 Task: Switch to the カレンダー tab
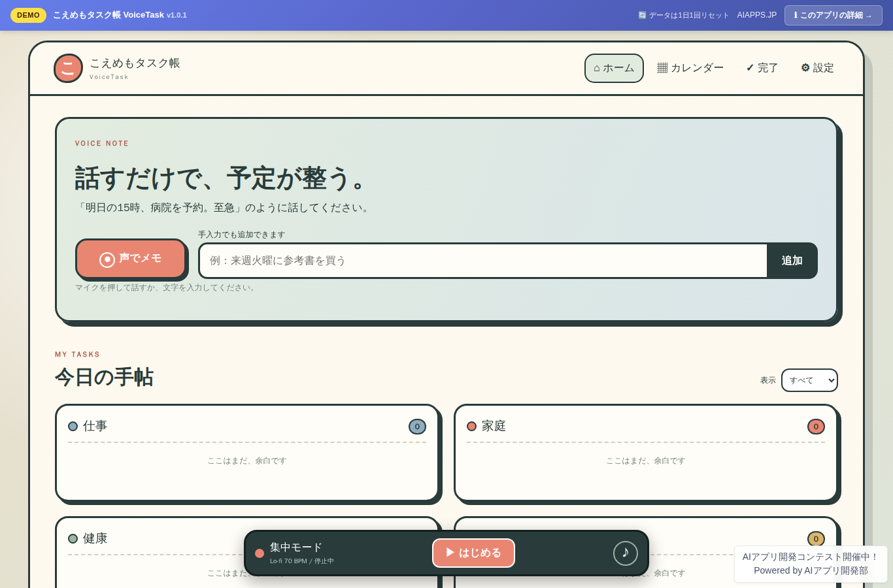pos(690,68)
